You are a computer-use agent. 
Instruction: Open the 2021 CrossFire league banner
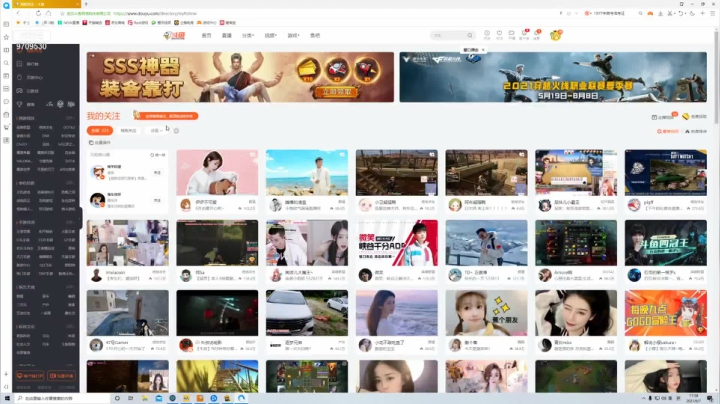[x=553, y=77]
